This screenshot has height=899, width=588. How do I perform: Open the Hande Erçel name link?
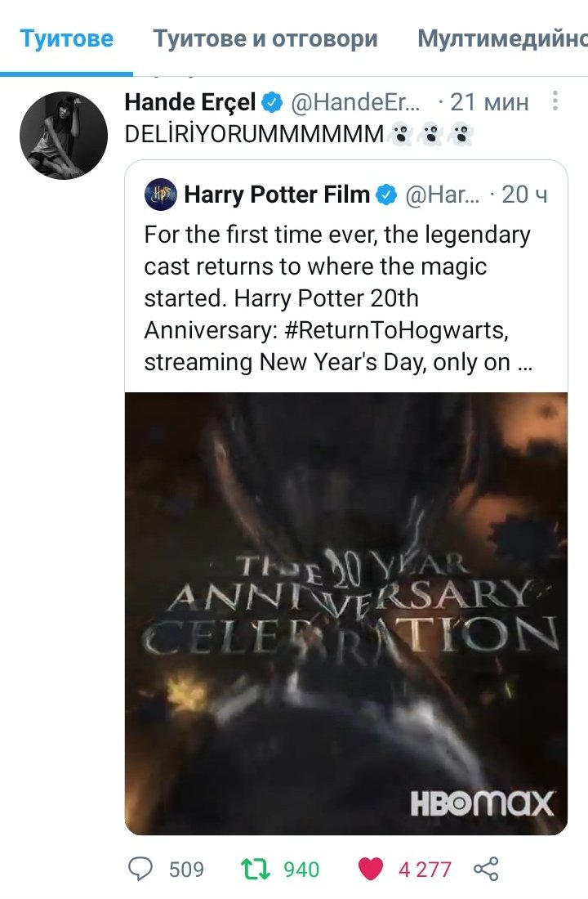click(189, 103)
